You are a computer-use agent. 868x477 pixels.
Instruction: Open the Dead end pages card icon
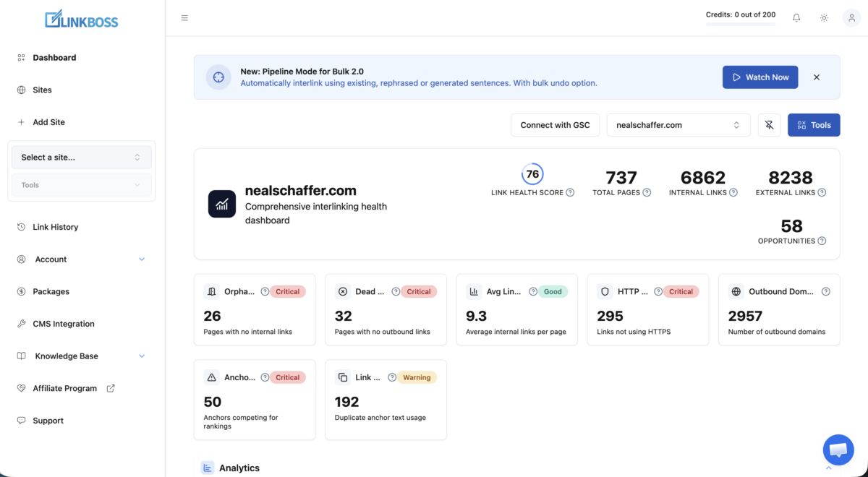(x=343, y=292)
